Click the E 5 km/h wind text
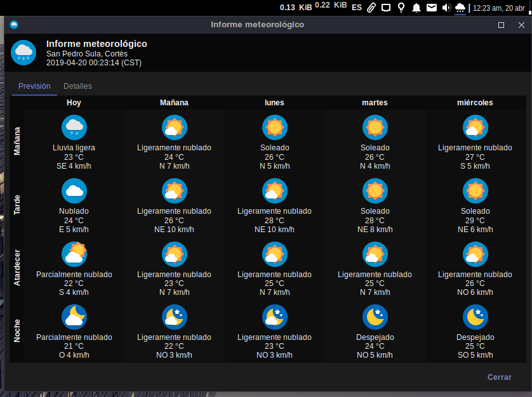Screen dimensions: 532x397 [x=74, y=230]
